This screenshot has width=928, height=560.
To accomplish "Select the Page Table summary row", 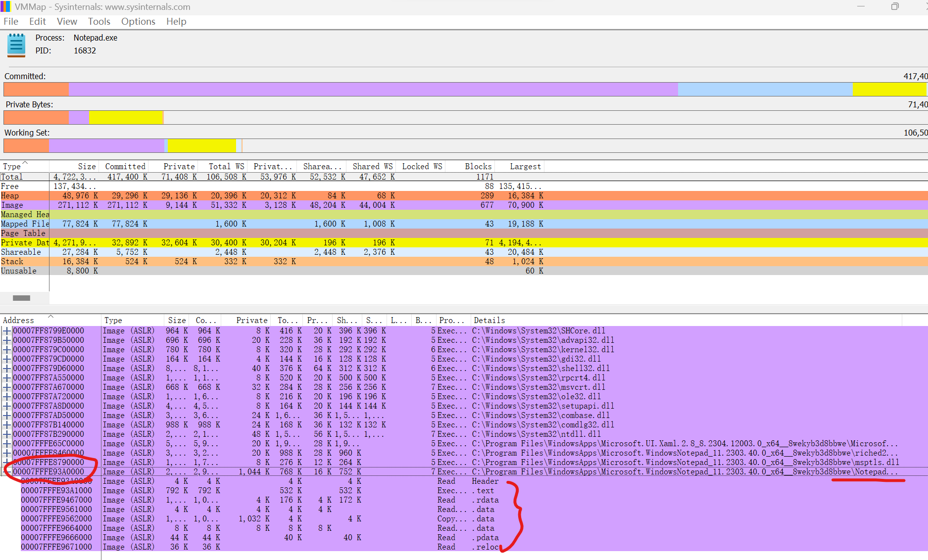I will click(464, 233).
